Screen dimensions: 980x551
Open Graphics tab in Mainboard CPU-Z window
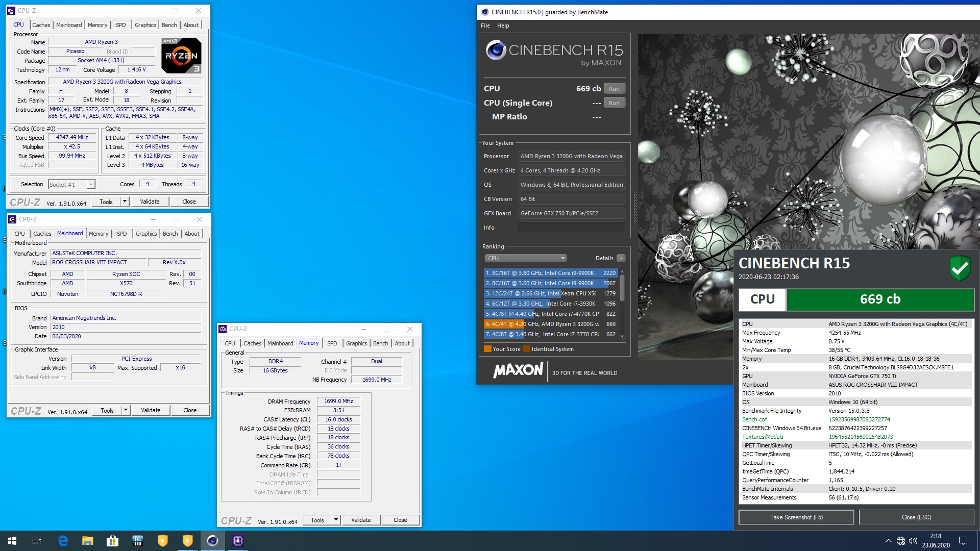click(x=146, y=234)
